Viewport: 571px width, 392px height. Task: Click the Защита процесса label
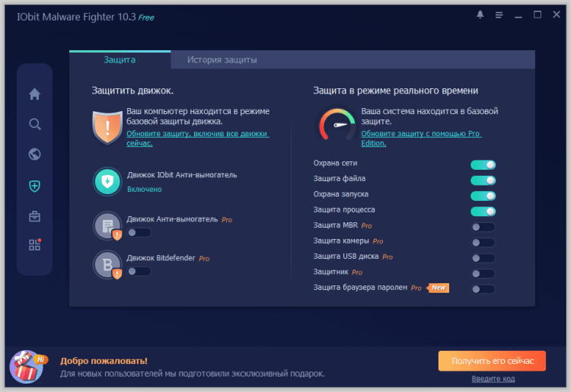click(344, 209)
